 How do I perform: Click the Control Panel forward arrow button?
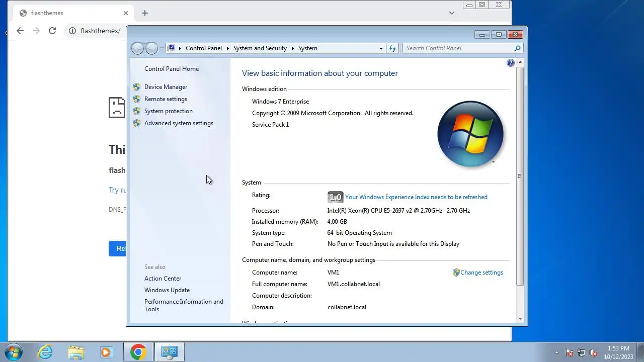(151, 48)
